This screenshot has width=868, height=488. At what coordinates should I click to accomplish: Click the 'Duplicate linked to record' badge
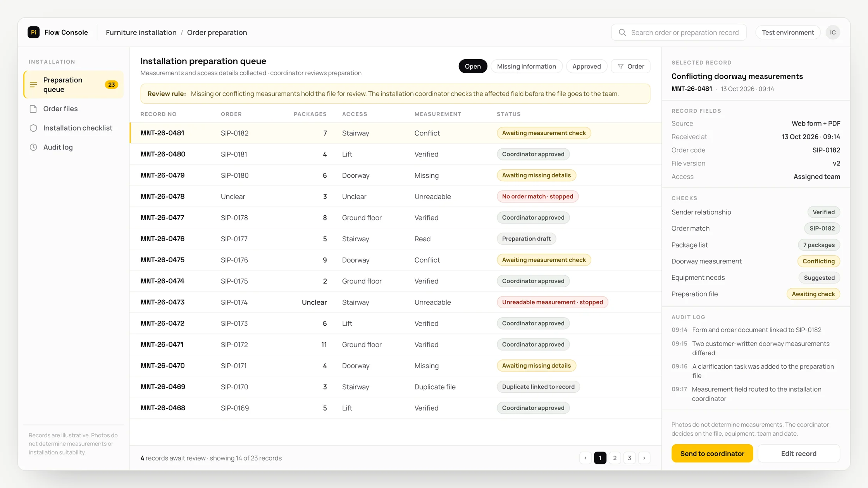point(538,387)
